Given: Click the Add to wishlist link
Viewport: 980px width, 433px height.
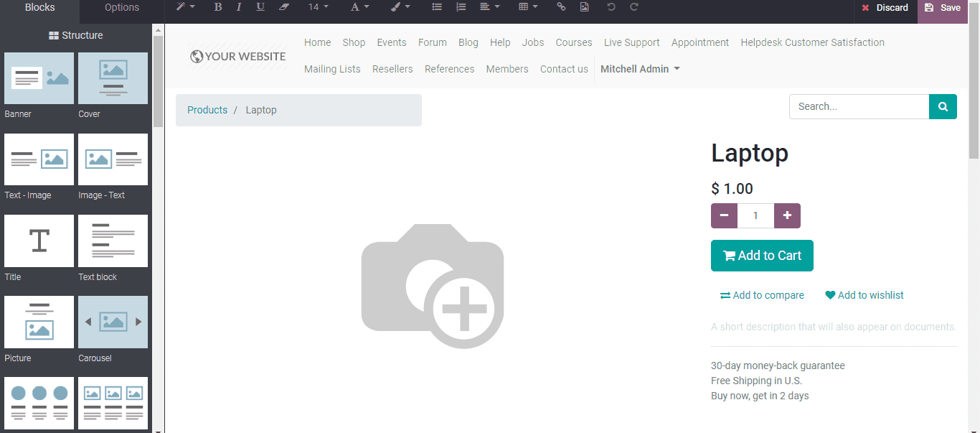Looking at the screenshot, I should (864, 295).
